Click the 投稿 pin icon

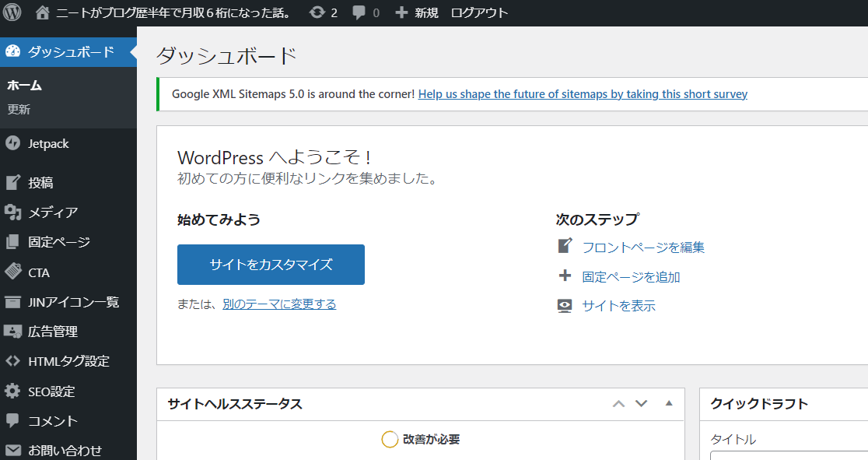pyautogui.click(x=12, y=182)
